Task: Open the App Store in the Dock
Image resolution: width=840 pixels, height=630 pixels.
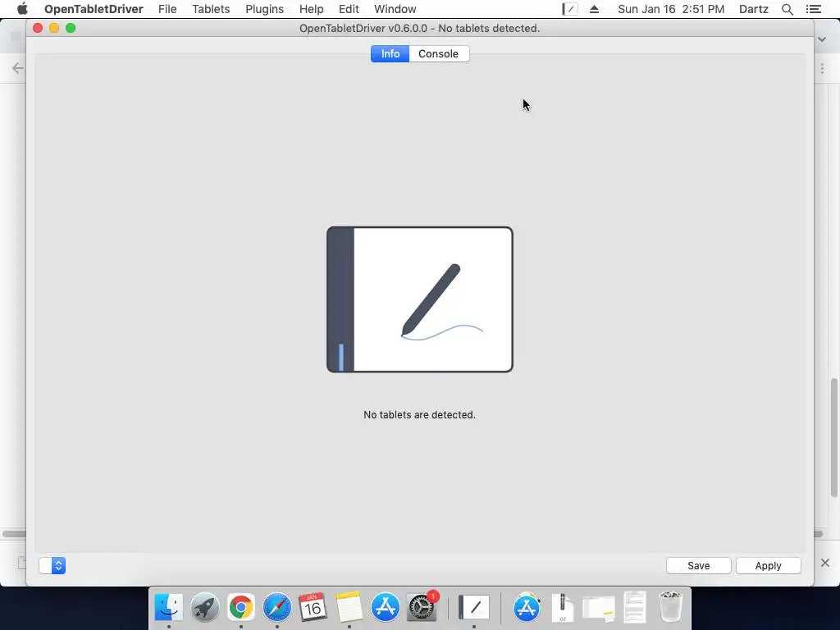Action: pyautogui.click(x=386, y=607)
